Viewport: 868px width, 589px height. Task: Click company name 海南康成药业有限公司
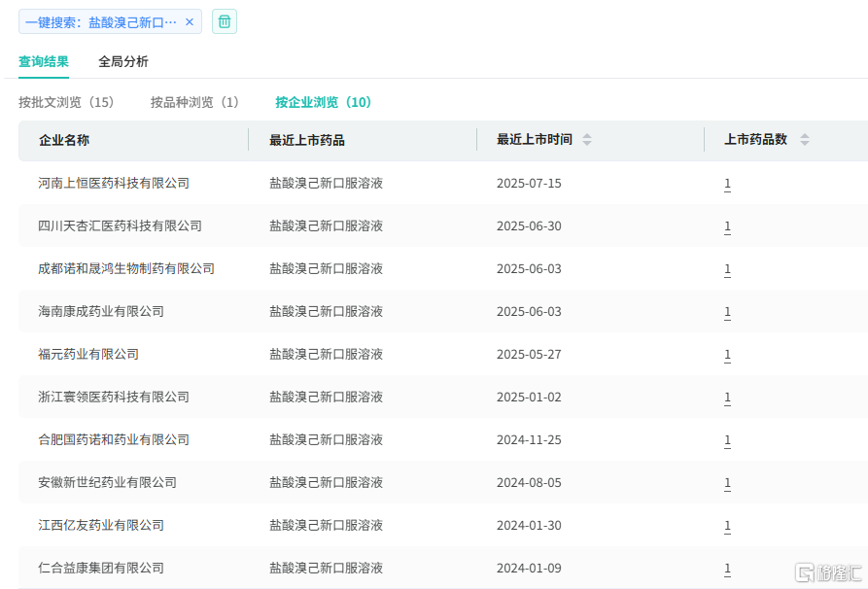point(101,312)
